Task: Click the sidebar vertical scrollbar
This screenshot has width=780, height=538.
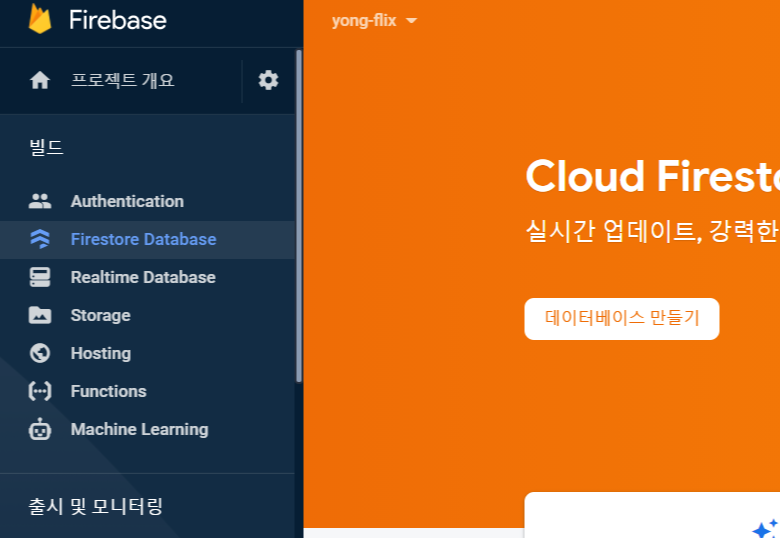Action: point(299,216)
